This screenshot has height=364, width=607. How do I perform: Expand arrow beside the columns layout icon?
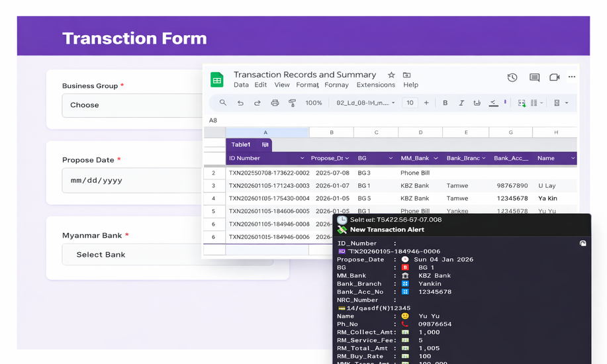click(541, 103)
